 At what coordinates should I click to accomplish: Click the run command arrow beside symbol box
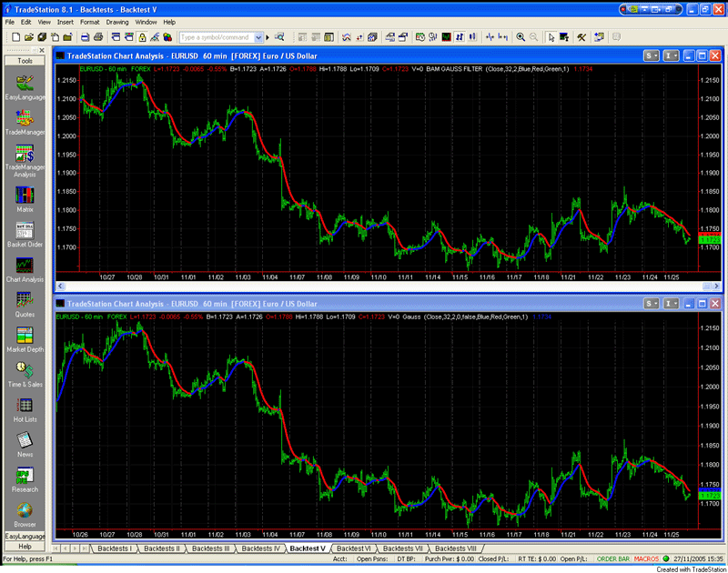coord(268,37)
